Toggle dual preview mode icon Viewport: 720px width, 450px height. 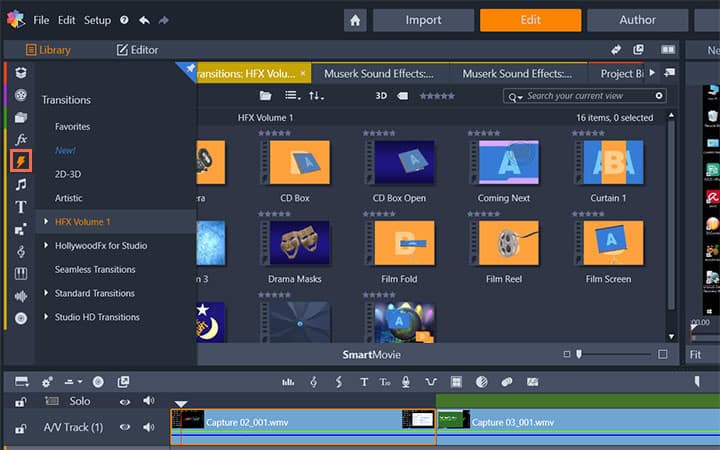click(668, 50)
